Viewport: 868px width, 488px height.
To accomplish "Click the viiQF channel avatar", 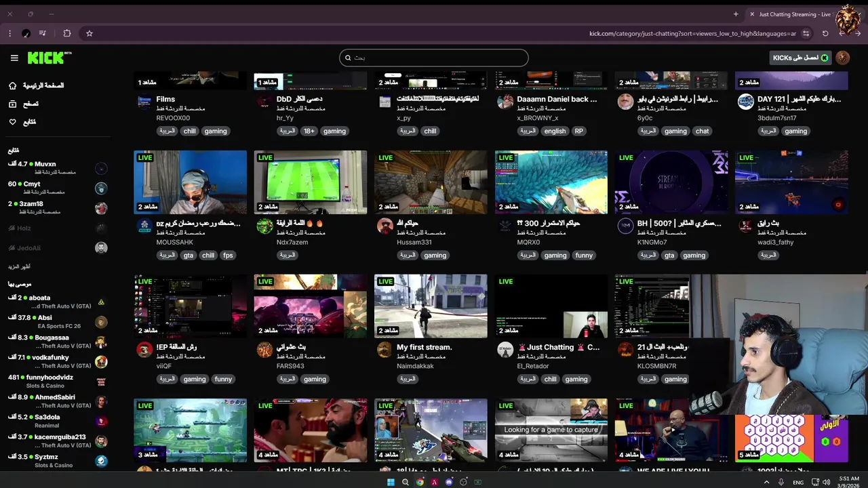I will (144, 350).
